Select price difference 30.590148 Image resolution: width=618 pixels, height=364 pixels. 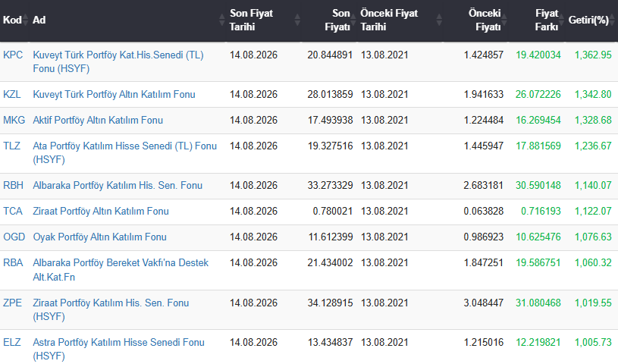click(538, 185)
